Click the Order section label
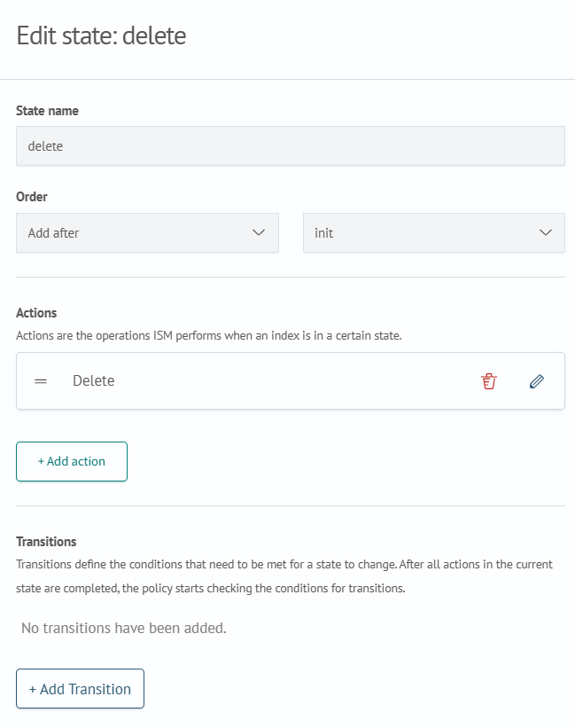This screenshot has height=728, width=575. (x=32, y=197)
